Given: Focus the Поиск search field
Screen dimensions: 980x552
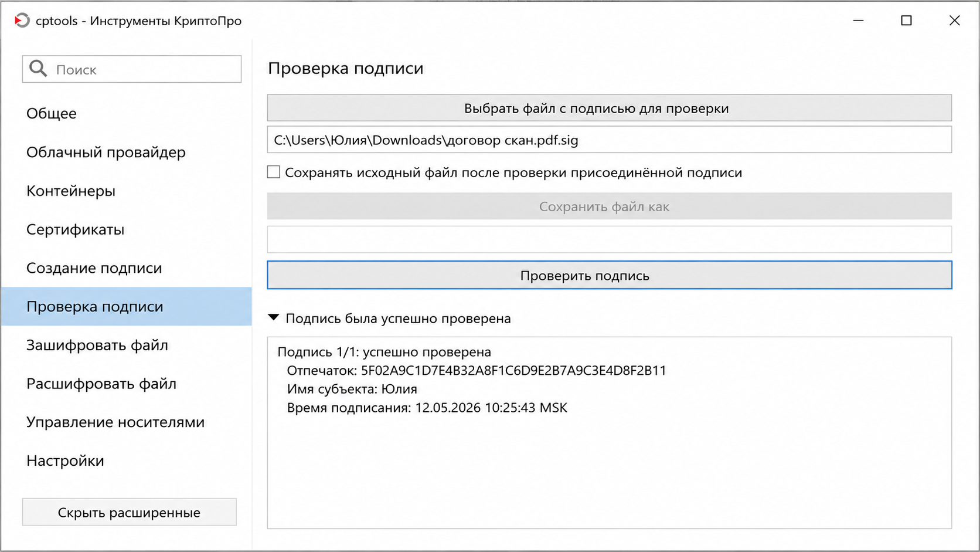Looking at the screenshot, I should tap(132, 69).
